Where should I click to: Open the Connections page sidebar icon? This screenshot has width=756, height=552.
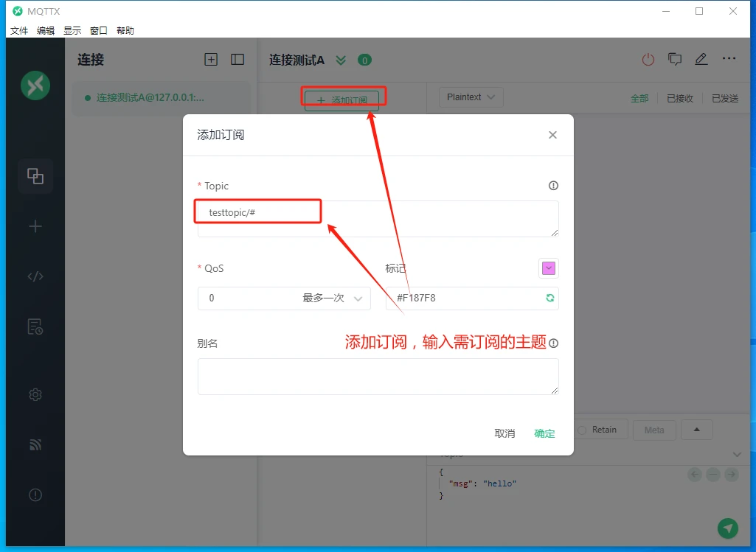[35, 176]
